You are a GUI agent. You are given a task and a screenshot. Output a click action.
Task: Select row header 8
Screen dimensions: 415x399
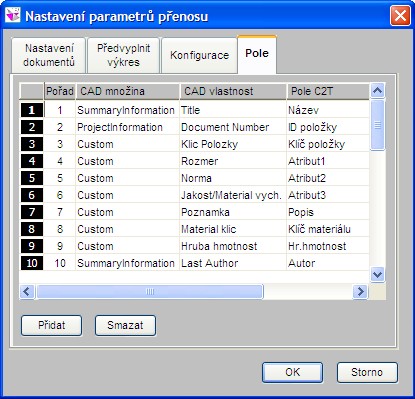[32, 229]
